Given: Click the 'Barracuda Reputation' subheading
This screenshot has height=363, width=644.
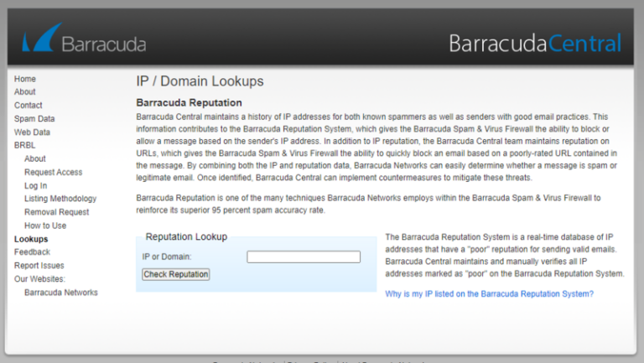Looking at the screenshot, I should [189, 102].
